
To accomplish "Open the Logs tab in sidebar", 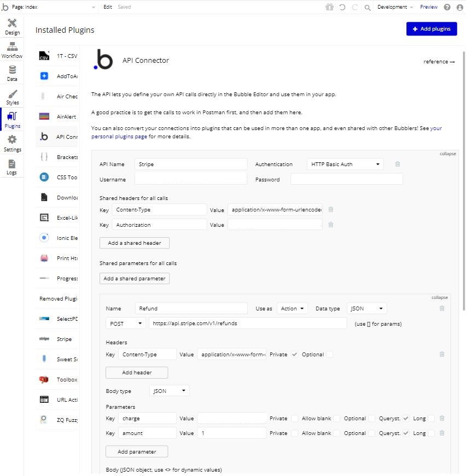I will [12, 167].
